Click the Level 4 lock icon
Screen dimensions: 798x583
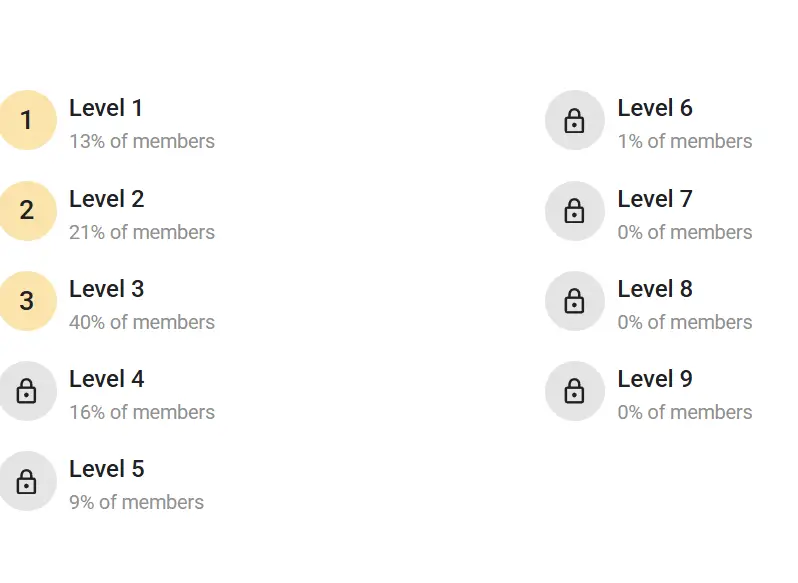coord(26,391)
